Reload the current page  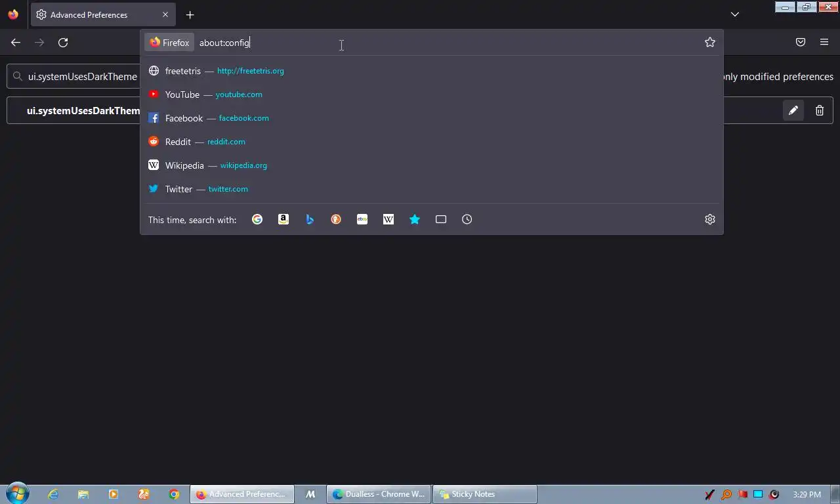[x=63, y=42]
